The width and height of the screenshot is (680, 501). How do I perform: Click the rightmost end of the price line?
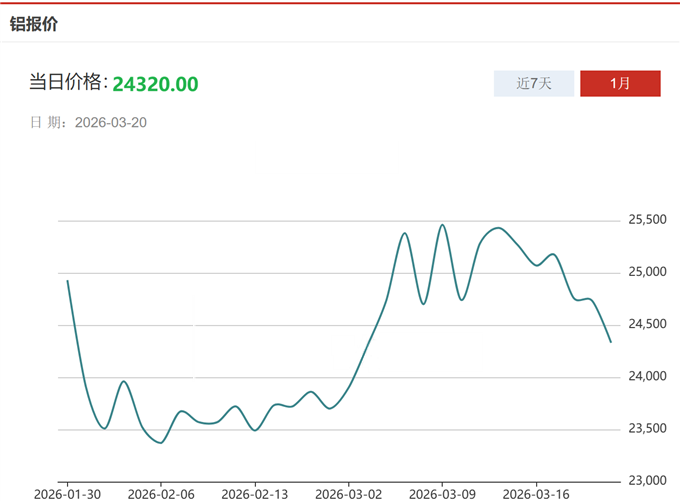(611, 342)
